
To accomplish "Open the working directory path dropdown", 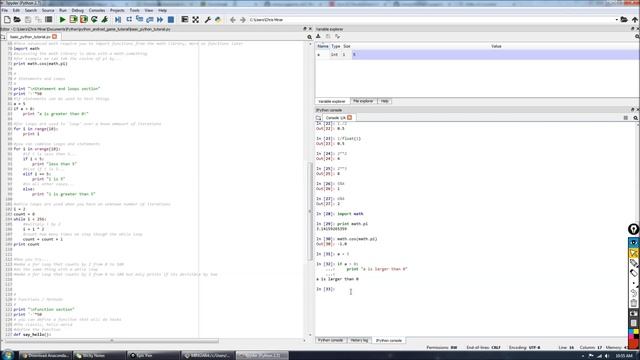I will pos(616,20).
